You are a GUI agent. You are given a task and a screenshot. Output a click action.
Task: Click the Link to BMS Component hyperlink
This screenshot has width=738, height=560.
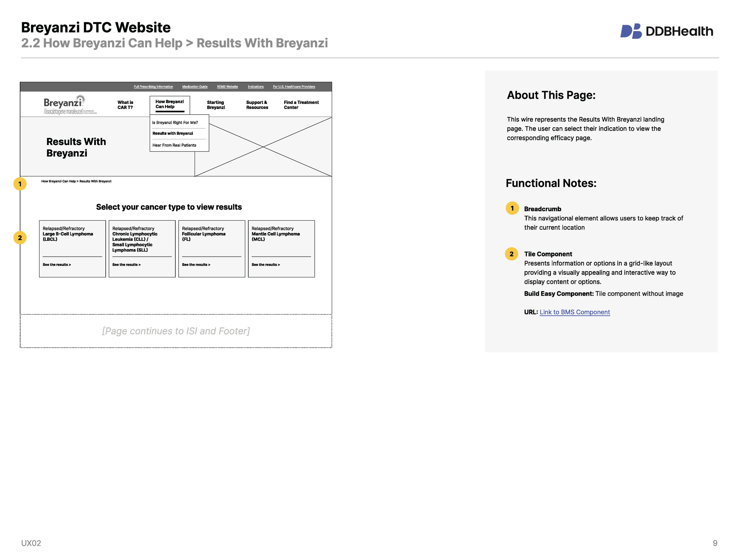(x=574, y=312)
